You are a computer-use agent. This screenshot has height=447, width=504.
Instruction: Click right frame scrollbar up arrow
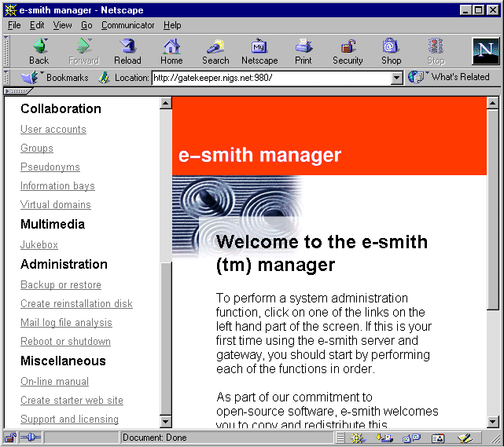point(492,103)
